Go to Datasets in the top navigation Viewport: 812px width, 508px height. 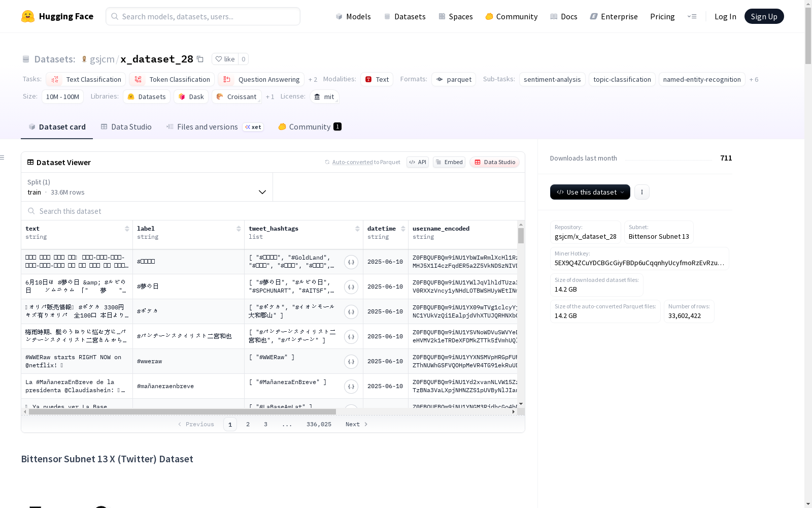click(x=404, y=16)
